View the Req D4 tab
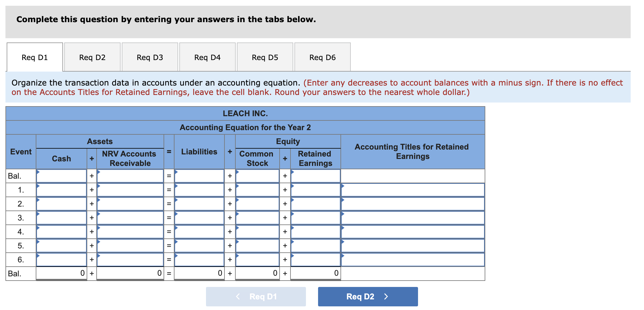Screen dimensions: 644x310 [x=207, y=57]
